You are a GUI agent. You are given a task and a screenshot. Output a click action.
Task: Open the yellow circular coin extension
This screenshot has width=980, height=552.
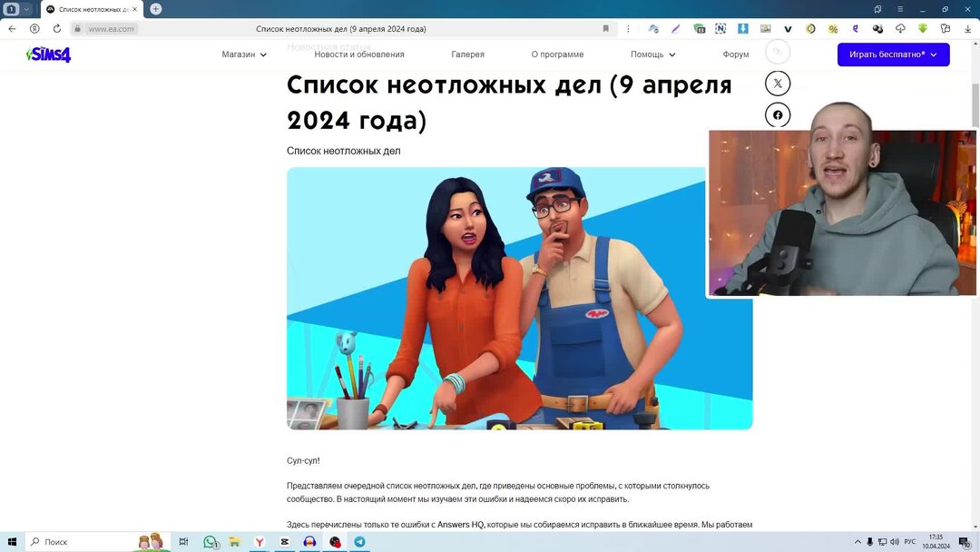[810, 29]
